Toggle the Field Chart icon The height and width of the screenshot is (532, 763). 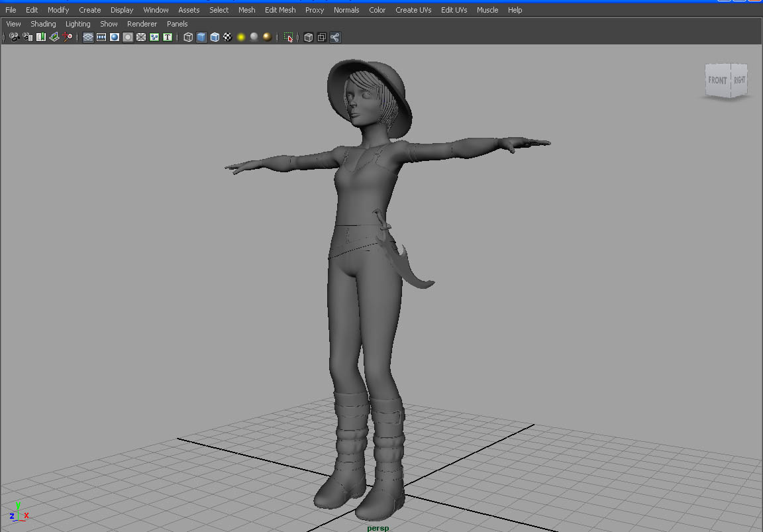tap(141, 38)
